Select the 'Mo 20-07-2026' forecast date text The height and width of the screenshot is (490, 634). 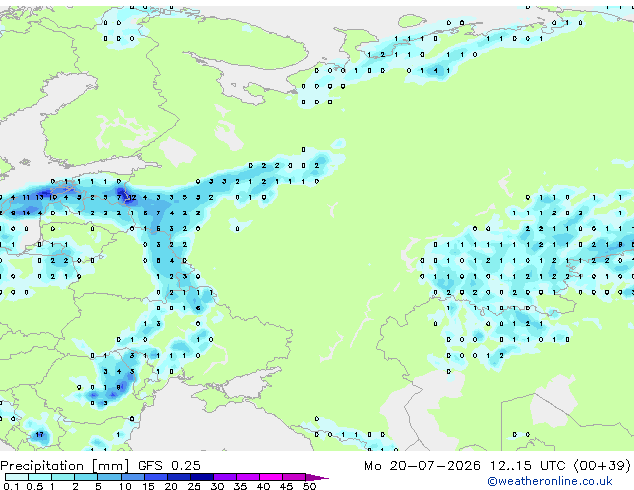(x=422, y=466)
